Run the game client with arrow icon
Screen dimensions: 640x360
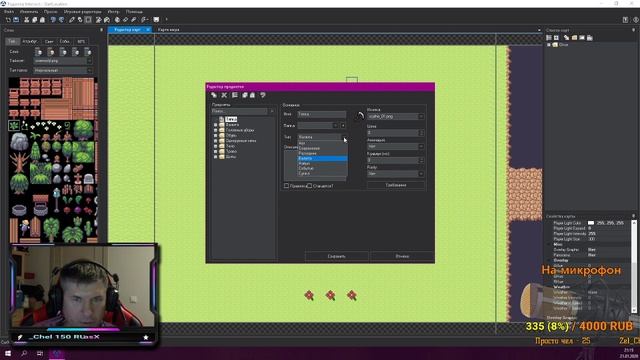point(166,20)
